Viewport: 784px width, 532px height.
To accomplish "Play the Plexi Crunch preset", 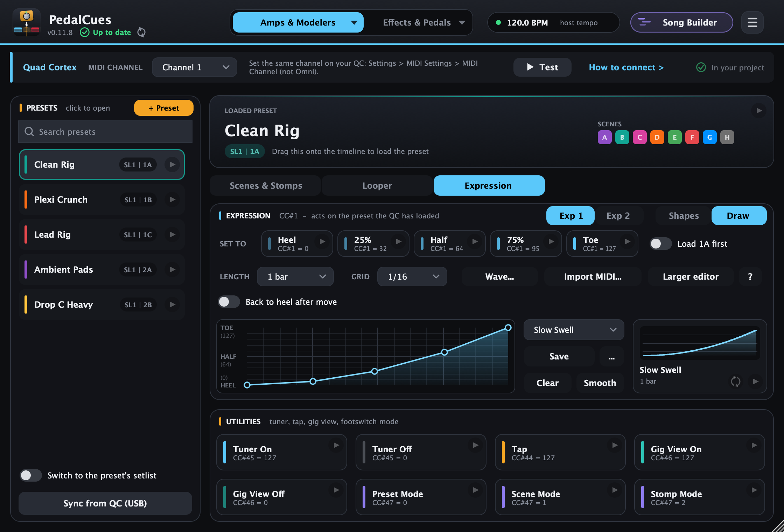I will pyautogui.click(x=172, y=199).
